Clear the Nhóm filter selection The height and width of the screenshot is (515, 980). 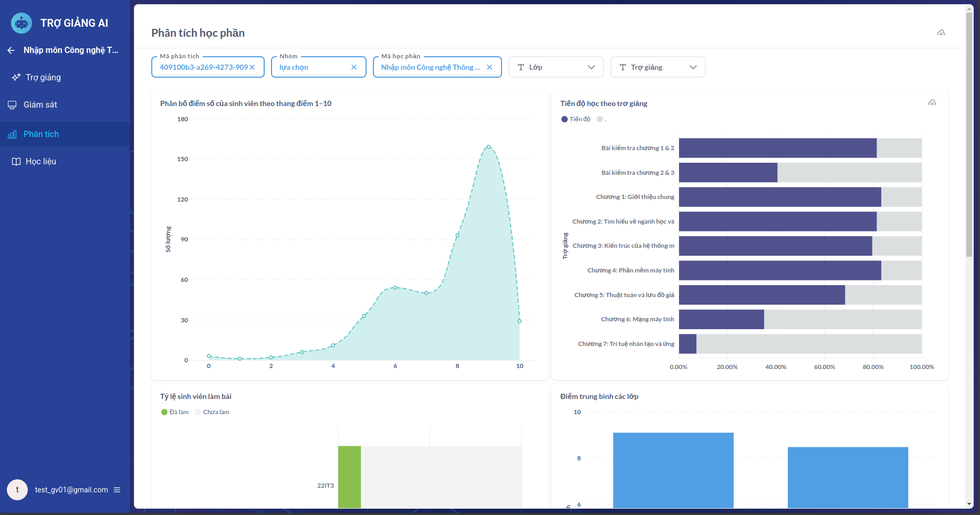[354, 67]
